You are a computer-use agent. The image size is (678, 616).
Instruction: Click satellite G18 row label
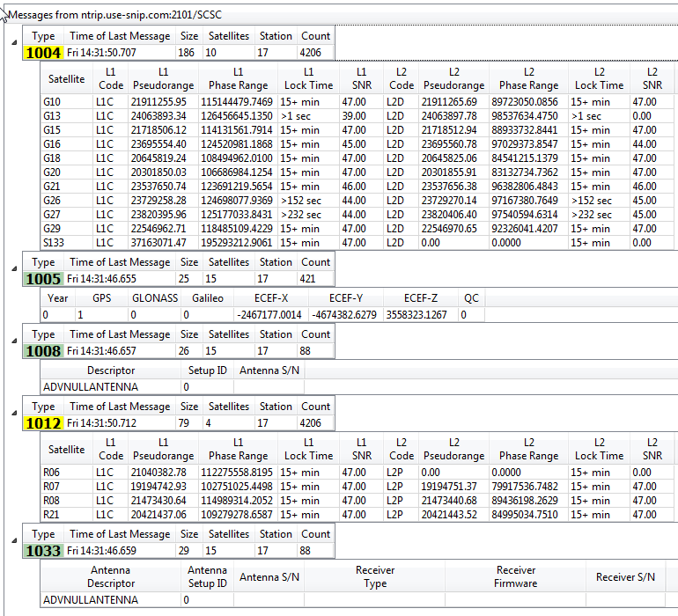point(52,158)
